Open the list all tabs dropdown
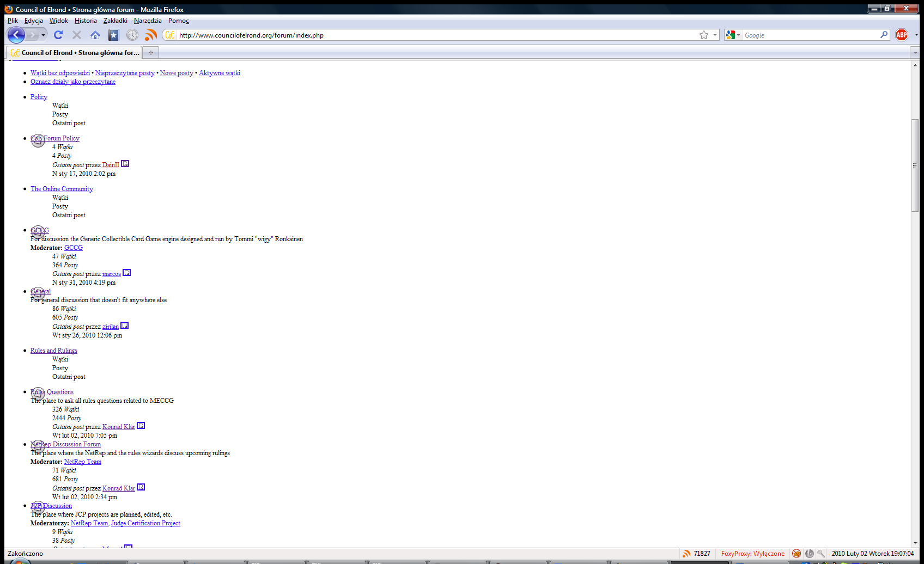This screenshot has height=564, width=924. pyautogui.click(x=915, y=52)
